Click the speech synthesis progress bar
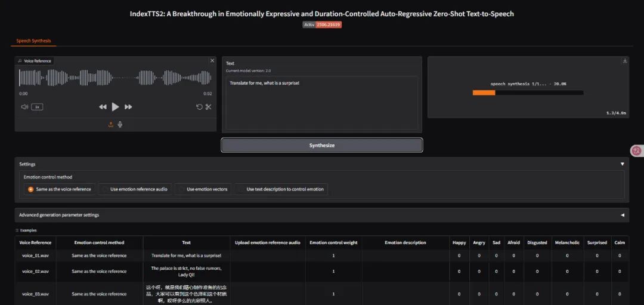 (528, 93)
